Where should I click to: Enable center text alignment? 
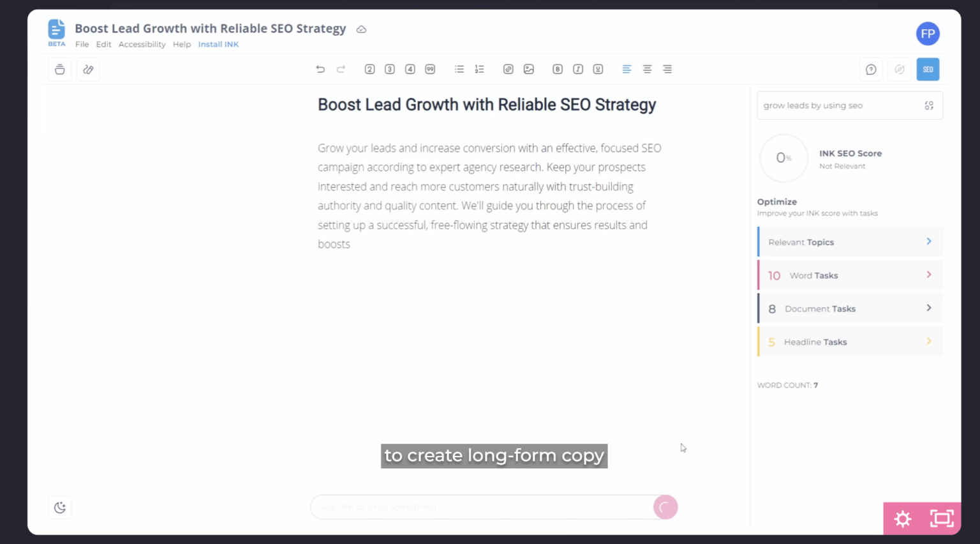point(647,69)
